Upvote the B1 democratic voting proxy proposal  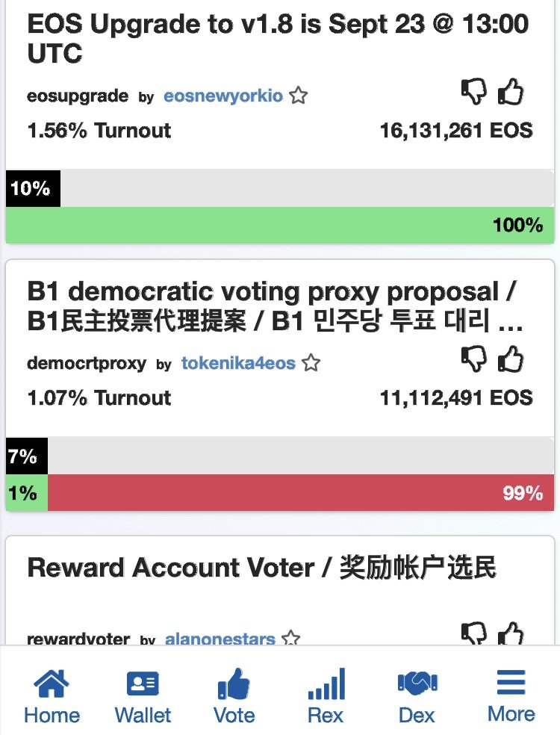511,361
